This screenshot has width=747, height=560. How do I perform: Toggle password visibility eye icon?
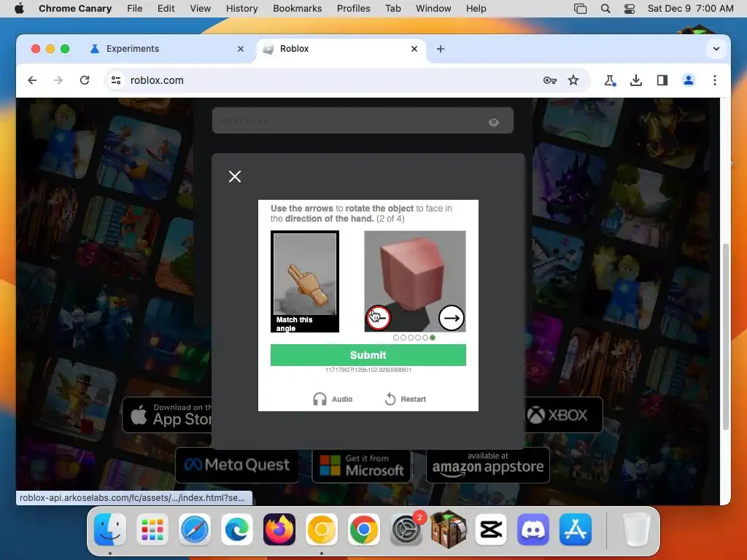click(x=494, y=122)
